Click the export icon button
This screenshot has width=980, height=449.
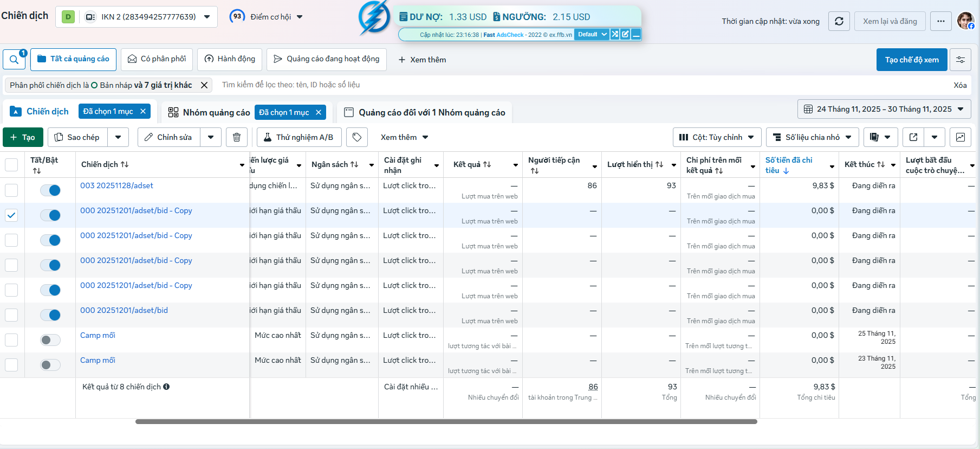(913, 137)
